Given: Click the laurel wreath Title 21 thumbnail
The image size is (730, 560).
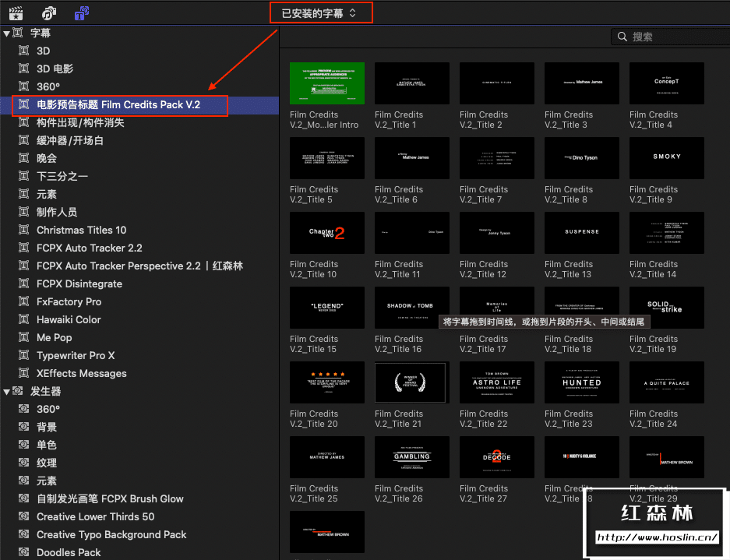Looking at the screenshot, I should click(412, 382).
